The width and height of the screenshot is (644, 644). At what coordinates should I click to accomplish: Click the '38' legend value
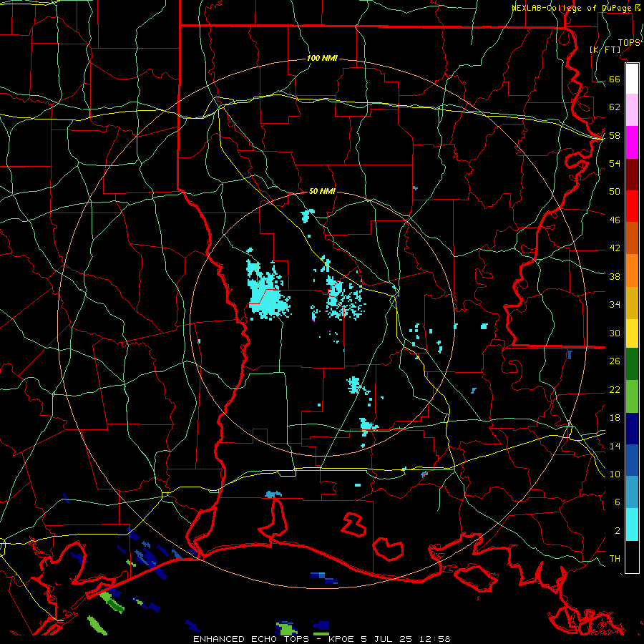point(615,276)
